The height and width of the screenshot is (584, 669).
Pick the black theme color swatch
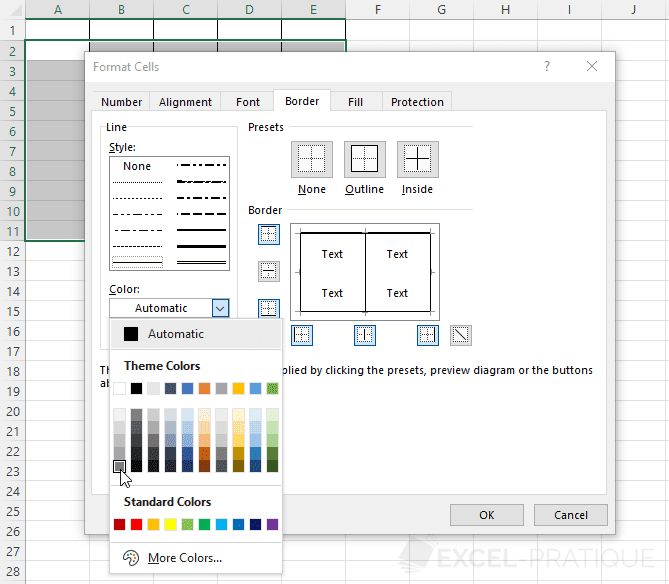137,388
